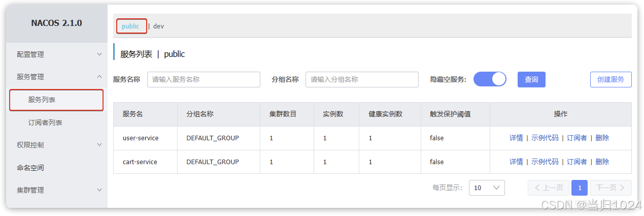Open 订阅者 for cart-service
The height and width of the screenshot is (216, 644).
(577, 162)
